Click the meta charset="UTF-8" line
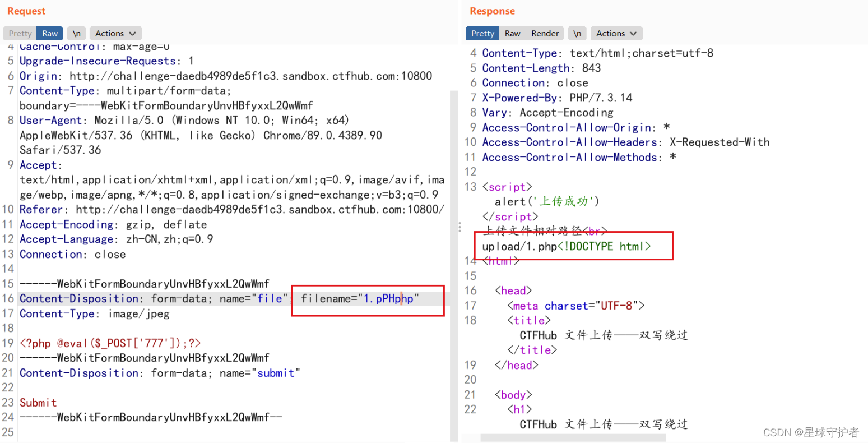Screen dimensions: 868x443 coord(576,306)
